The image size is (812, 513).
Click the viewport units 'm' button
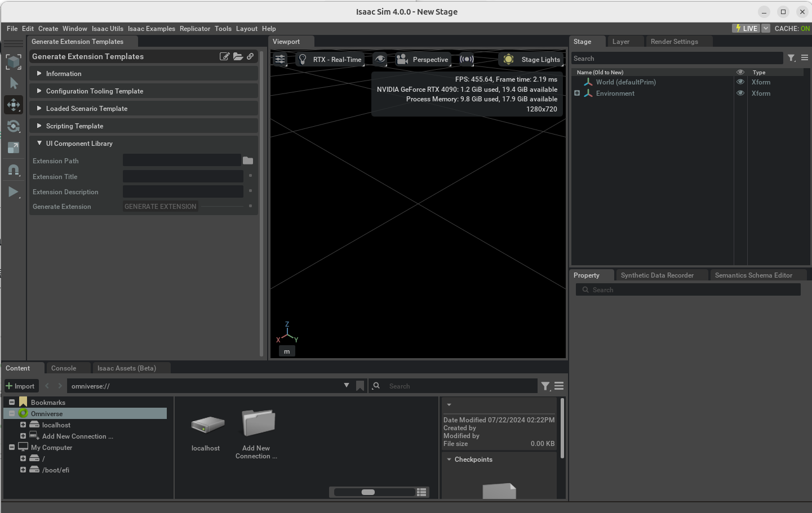pos(287,351)
